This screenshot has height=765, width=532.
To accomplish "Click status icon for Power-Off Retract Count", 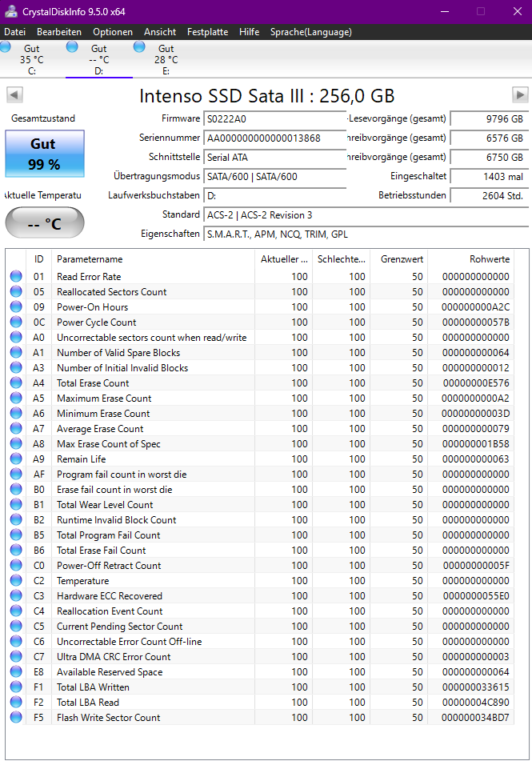I will click(16, 565).
